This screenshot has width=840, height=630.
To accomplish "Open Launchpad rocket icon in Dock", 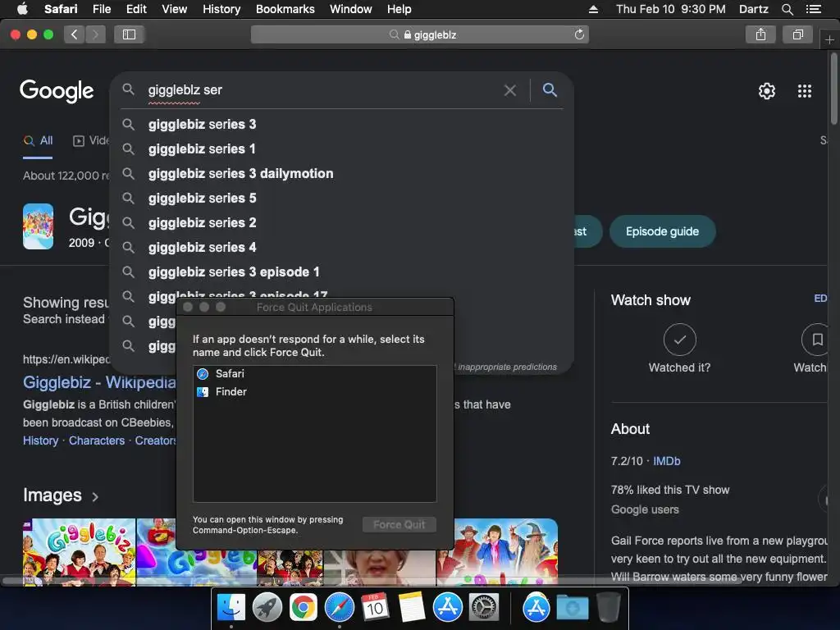I will (x=267, y=608).
